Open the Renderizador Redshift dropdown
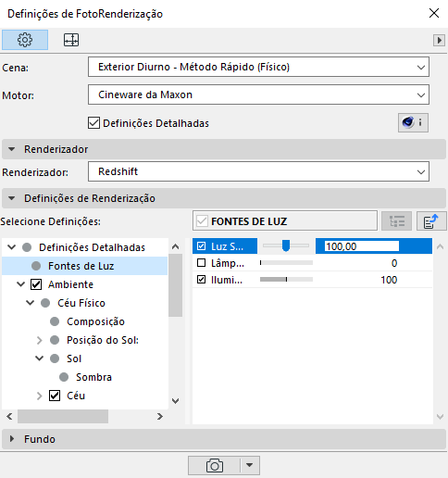448x478 pixels. (258, 171)
